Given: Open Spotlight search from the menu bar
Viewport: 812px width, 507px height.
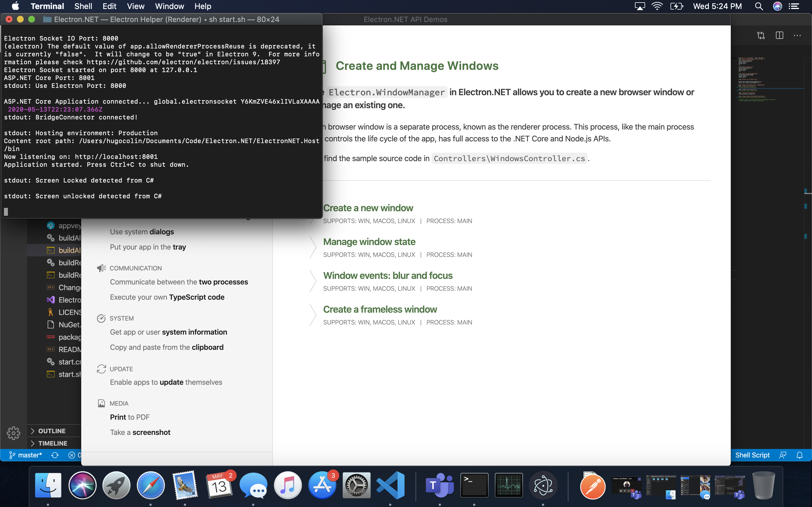Looking at the screenshot, I should [758, 6].
